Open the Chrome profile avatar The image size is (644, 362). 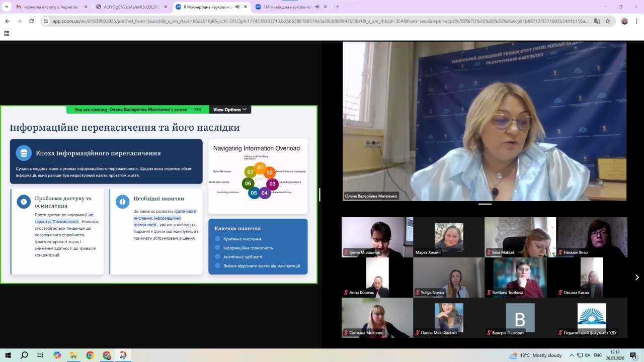(624, 21)
